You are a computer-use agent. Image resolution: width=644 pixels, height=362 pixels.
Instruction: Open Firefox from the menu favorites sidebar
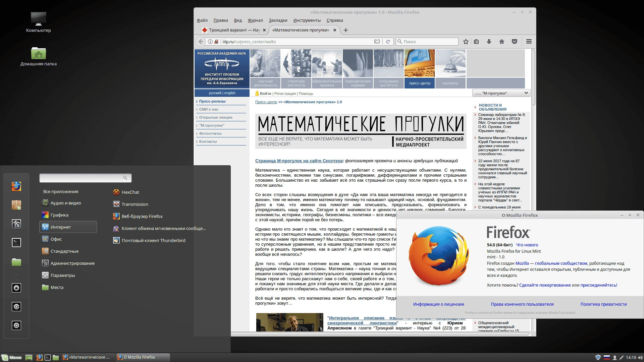pyautogui.click(x=16, y=186)
